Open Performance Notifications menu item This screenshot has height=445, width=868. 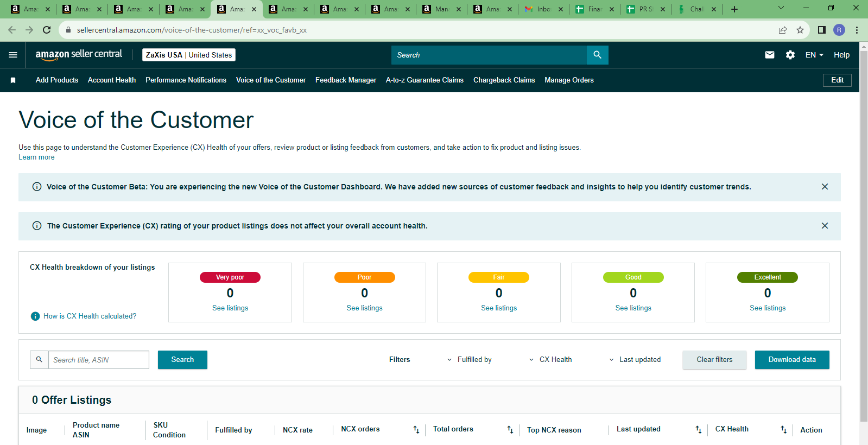coord(186,80)
